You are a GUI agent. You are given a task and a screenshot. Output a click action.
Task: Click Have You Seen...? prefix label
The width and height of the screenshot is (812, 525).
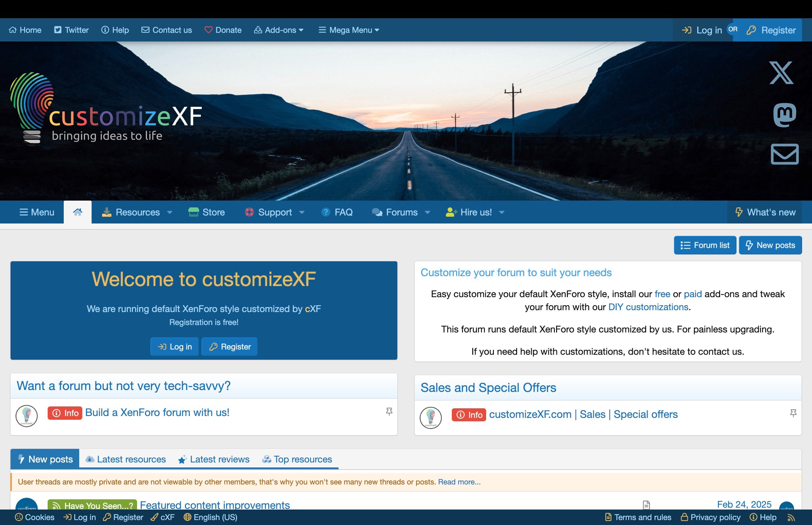point(92,505)
